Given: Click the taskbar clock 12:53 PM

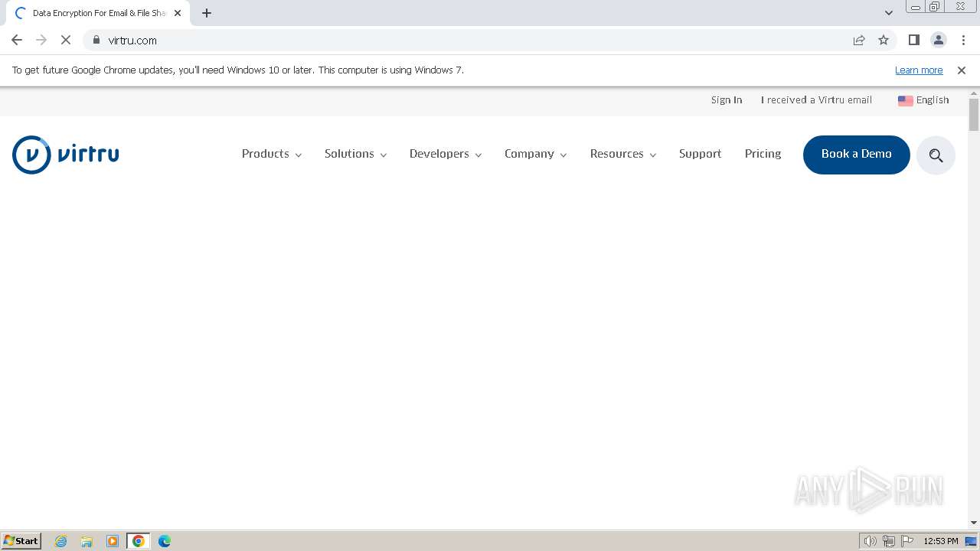Looking at the screenshot, I should [941, 541].
